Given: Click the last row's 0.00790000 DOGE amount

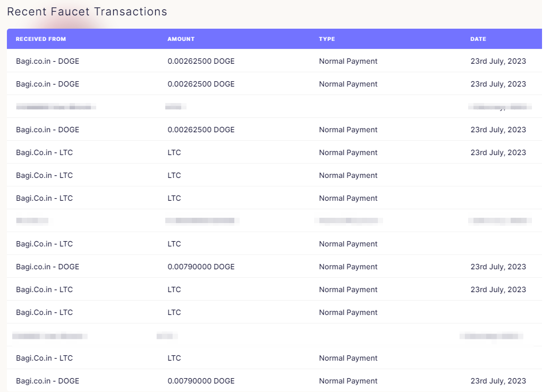Looking at the screenshot, I should (201, 381).
